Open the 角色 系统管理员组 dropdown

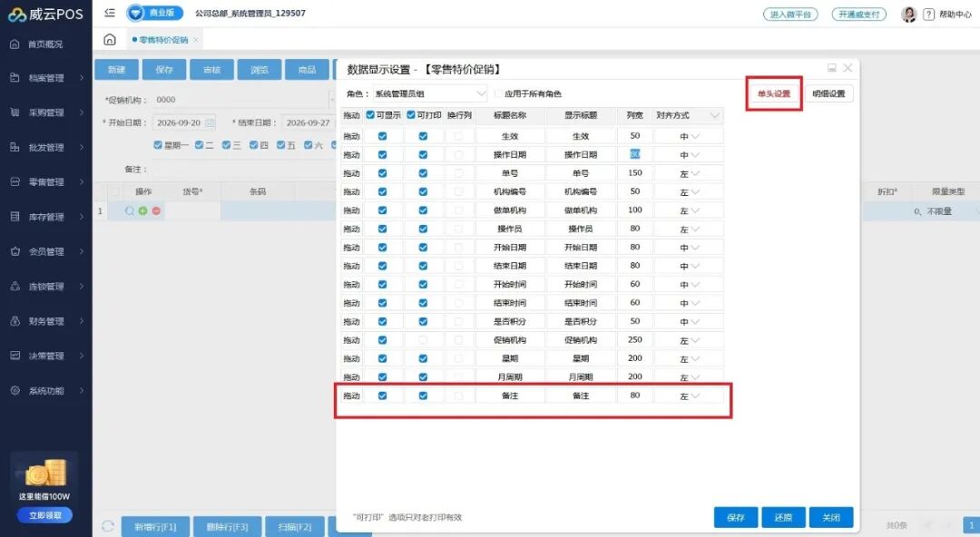click(x=430, y=93)
